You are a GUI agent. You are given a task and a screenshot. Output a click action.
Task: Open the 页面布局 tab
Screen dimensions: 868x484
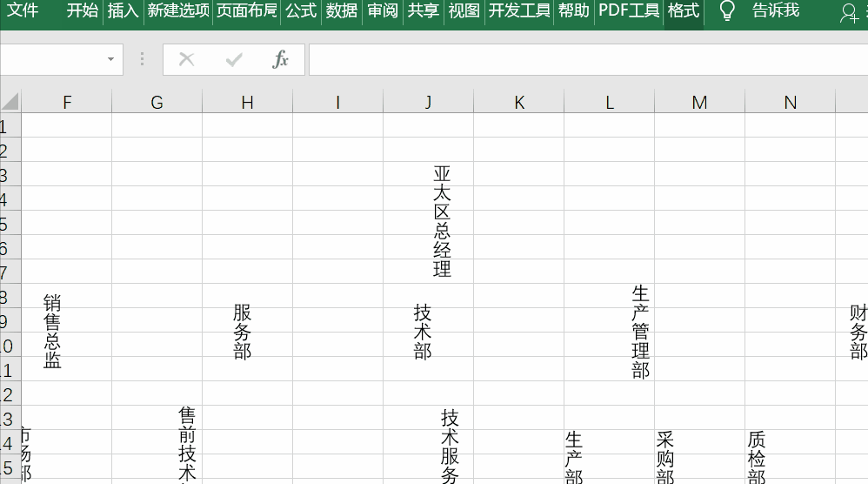(x=247, y=10)
